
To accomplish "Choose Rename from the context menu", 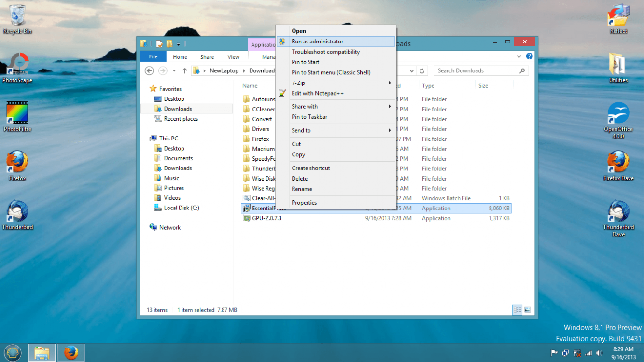I will click(336, 189).
